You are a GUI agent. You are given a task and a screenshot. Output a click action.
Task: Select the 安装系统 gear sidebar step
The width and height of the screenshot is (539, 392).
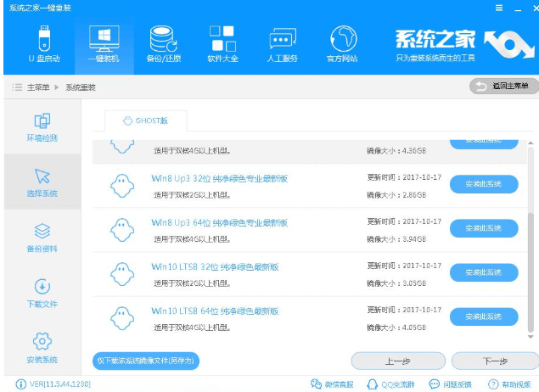click(x=42, y=348)
